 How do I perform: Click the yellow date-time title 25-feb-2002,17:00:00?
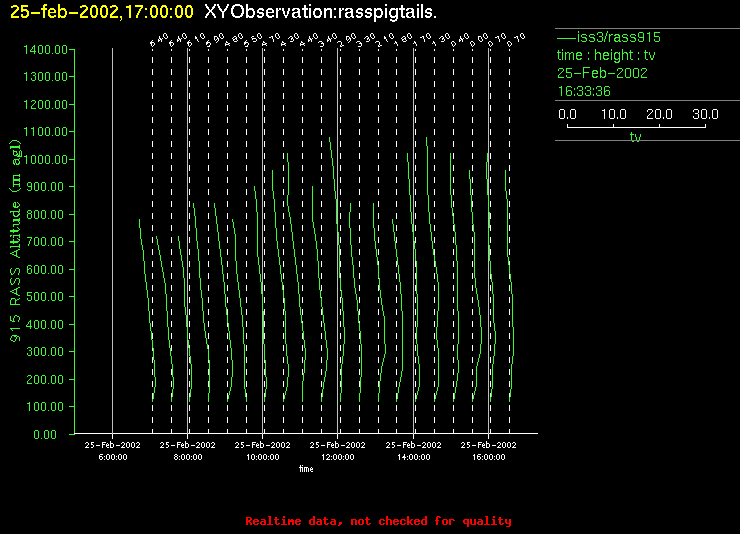(x=102, y=11)
